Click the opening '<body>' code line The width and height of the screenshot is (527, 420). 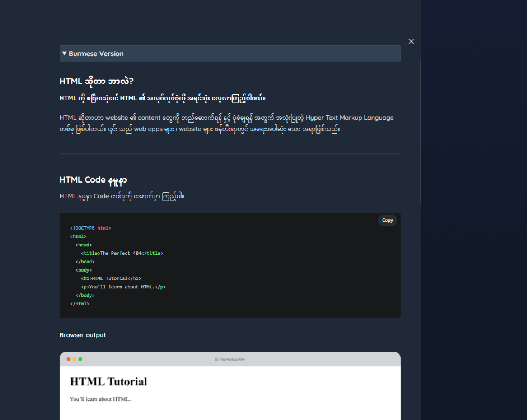point(84,270)
